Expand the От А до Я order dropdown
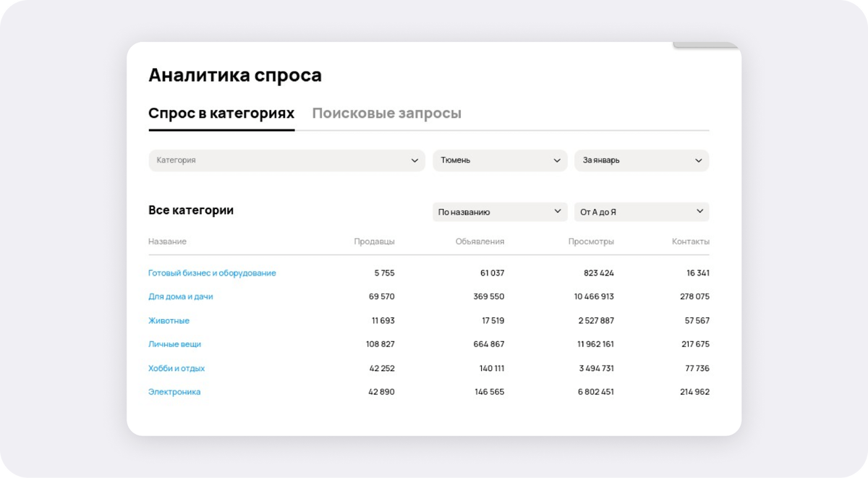 (642, 212)
